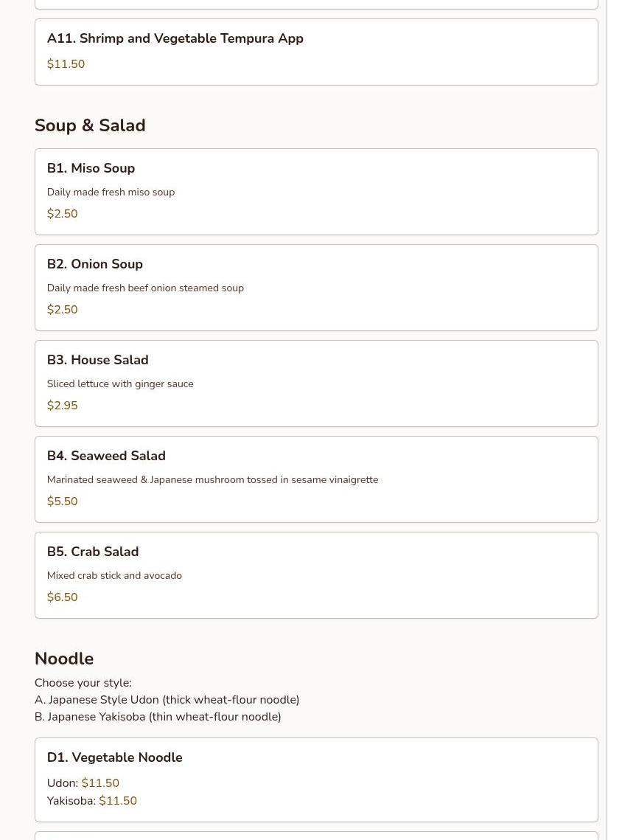Image resolution: width=622 pixels, height=840 pixels.
Task: Select the B5. Crab Salad title
Action: pyautogui.click(x=93, y=552)
